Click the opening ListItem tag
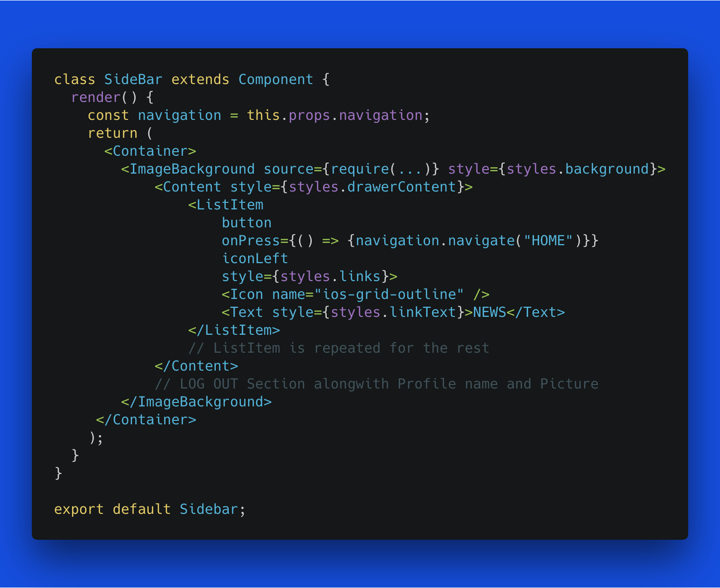Image resolution: width=720 pixels, height=588 pixels. (x=226, y=205)
